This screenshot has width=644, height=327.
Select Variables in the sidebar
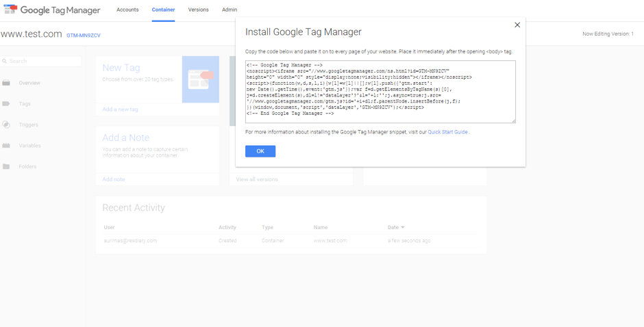(29, 146)
